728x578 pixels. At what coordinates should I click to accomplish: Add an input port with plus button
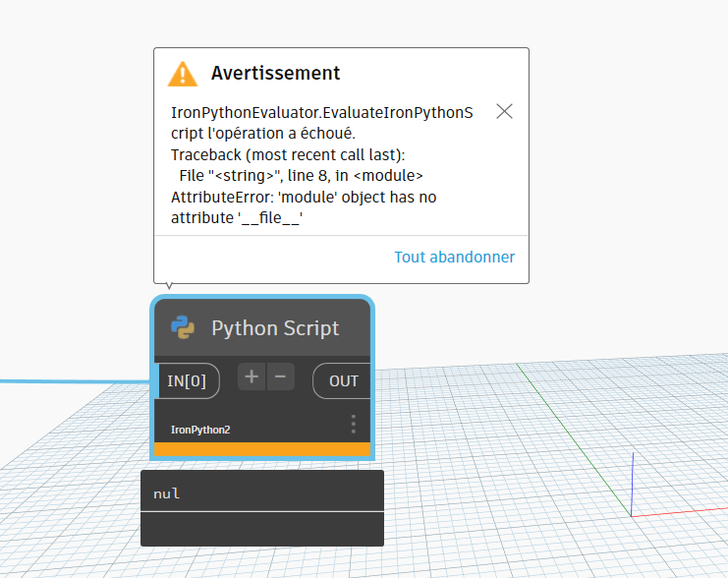(x=252, y=376)
